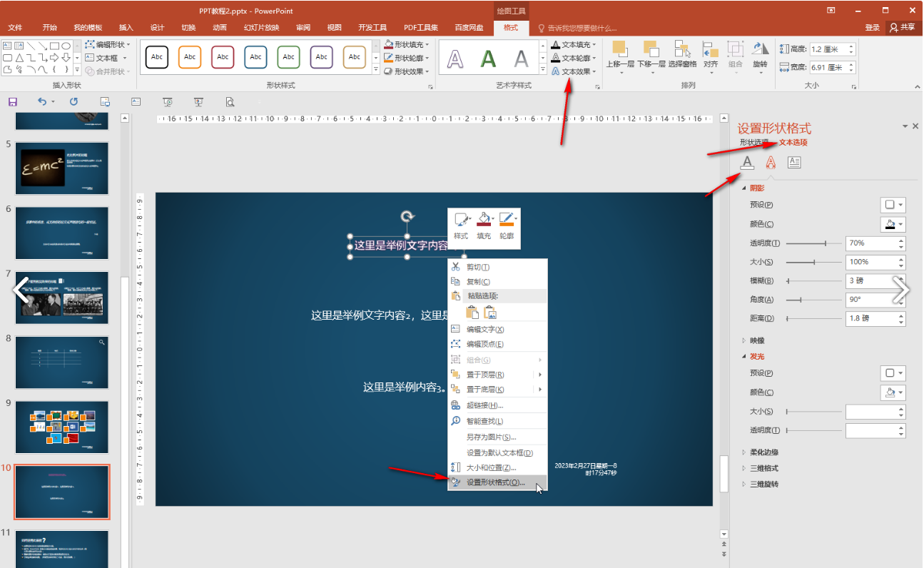
Task: Click shadow 颜色 color picker button
Action: (894, 224)
